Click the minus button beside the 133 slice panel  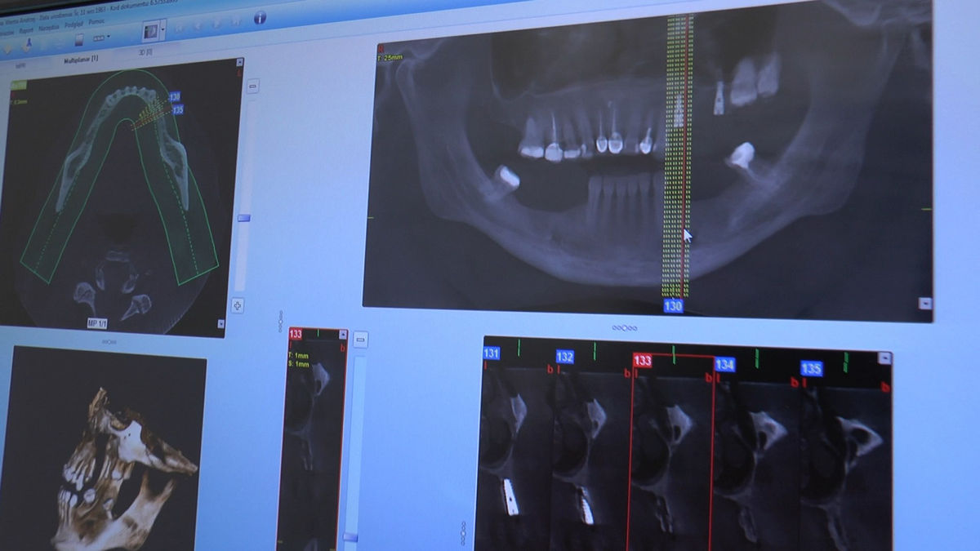point(360,338)
